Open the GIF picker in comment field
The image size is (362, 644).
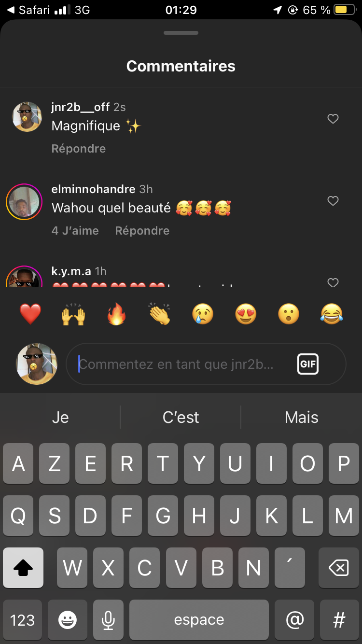click(308, 364)
